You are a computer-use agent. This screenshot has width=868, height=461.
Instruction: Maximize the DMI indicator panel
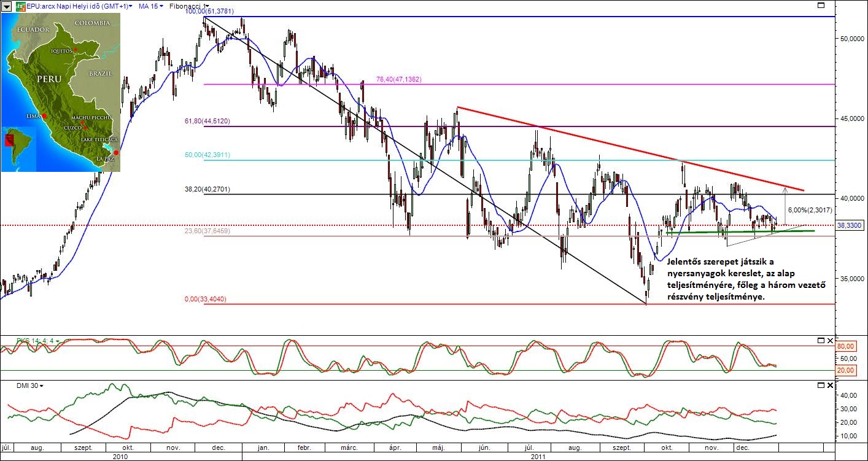[821, 385]
